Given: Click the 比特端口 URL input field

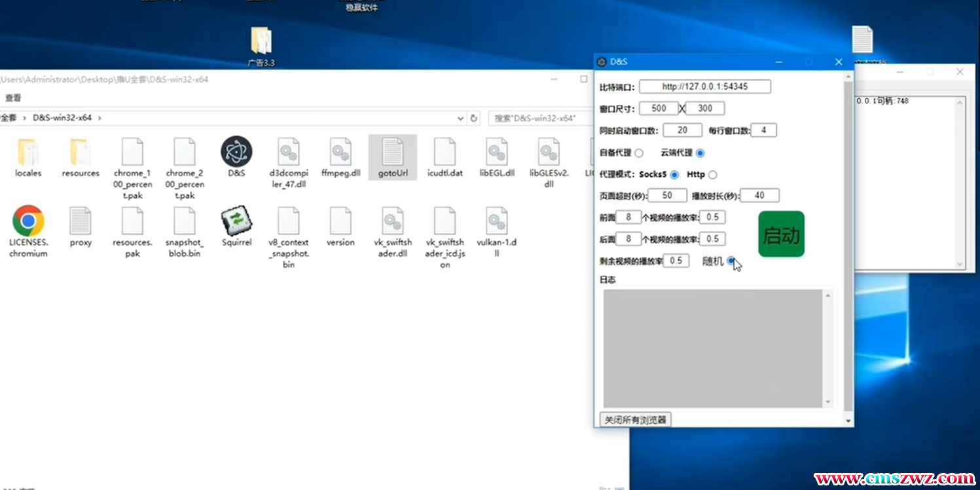Looking at the screenshot, I should click(704, 86).
